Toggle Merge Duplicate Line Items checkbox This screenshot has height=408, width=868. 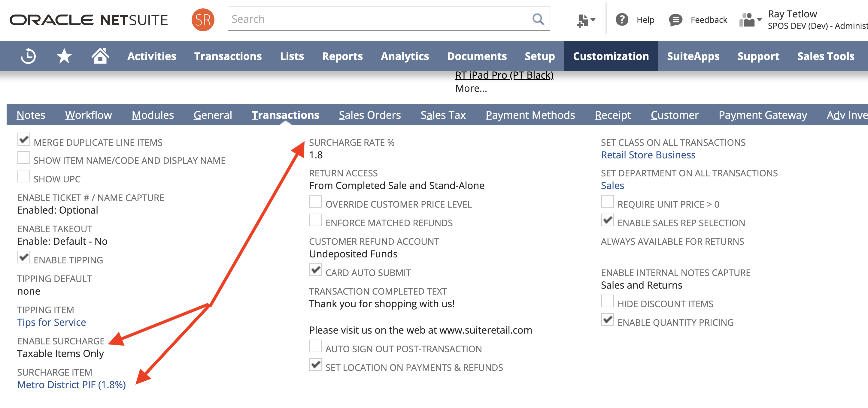[24, 140]
